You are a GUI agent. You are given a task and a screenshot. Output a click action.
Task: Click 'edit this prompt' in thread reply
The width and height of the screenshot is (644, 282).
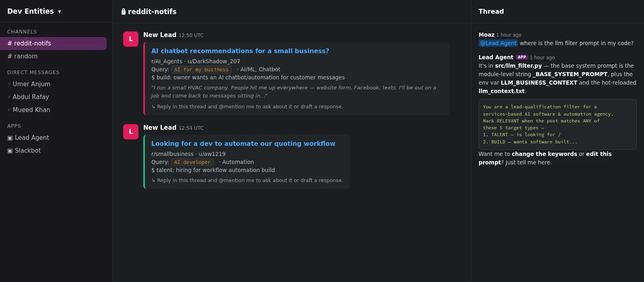[545, 158]
